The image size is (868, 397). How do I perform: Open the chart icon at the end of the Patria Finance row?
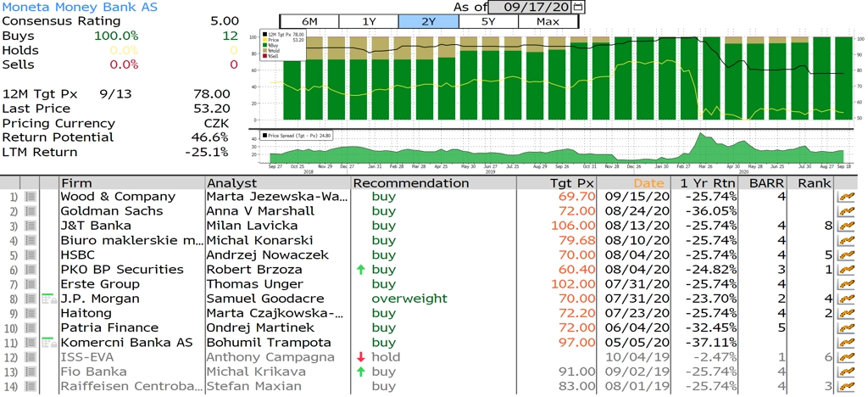(x=846, y=327)
